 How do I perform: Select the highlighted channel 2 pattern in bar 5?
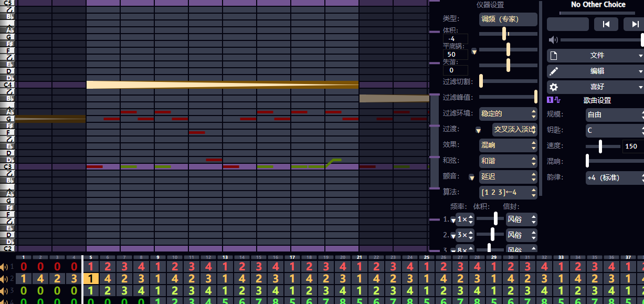(x=91, y=278)
